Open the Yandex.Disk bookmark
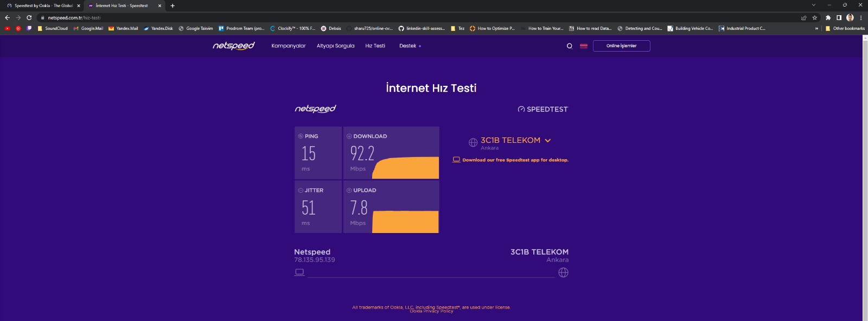The width and height of the screenshot is (868, 321). click(158, 28)
